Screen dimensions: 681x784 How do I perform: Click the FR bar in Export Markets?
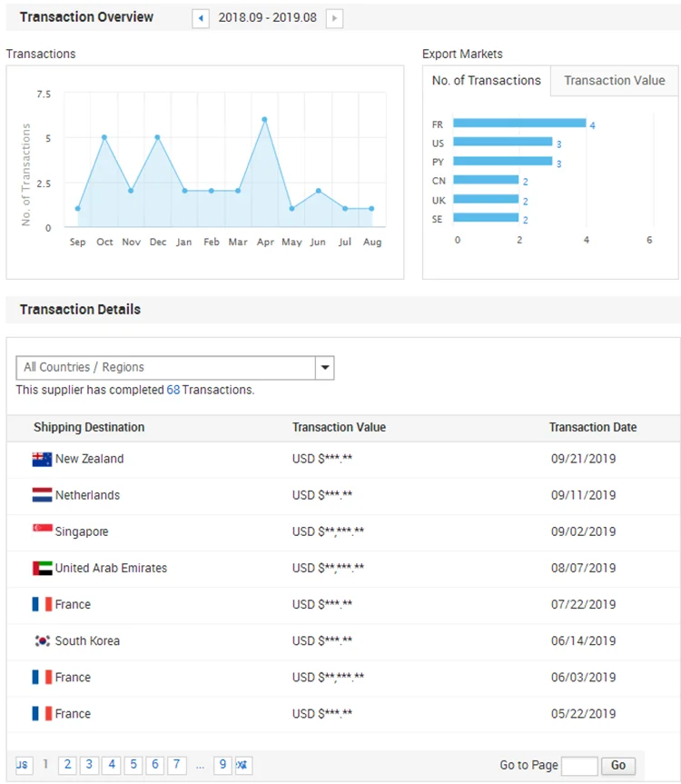pos(519,124)
